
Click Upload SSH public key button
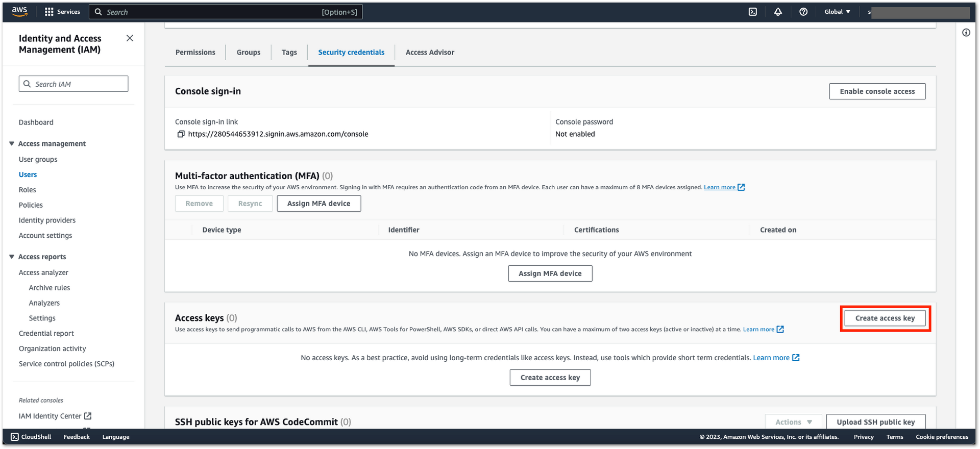[876, 422]
